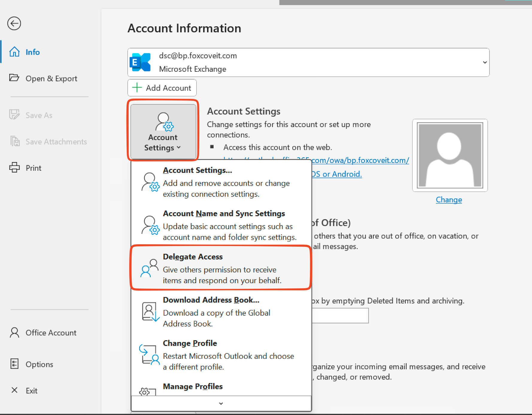
Task: Click the Manage Profiles gear icon
Action: point(148,392)
